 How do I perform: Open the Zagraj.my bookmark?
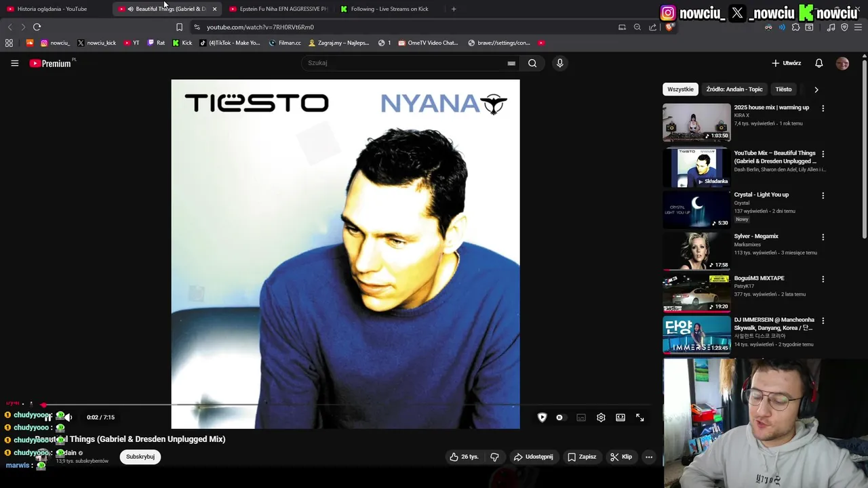tap(338, 43)
